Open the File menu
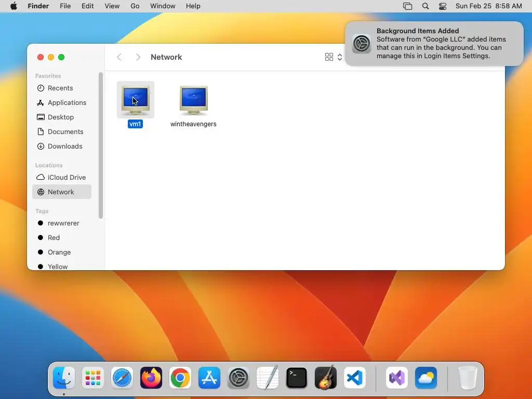Viewport: 532px width, 399px height. [65, 6]
